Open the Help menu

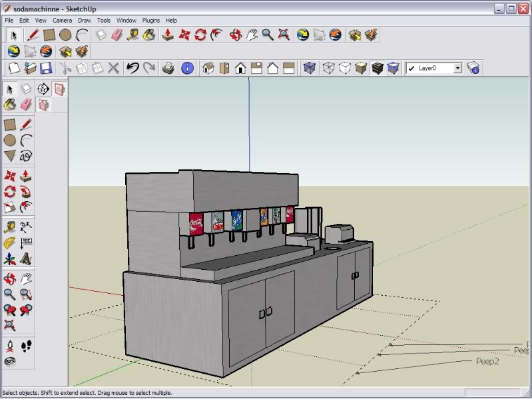click(x=171, y=21)
